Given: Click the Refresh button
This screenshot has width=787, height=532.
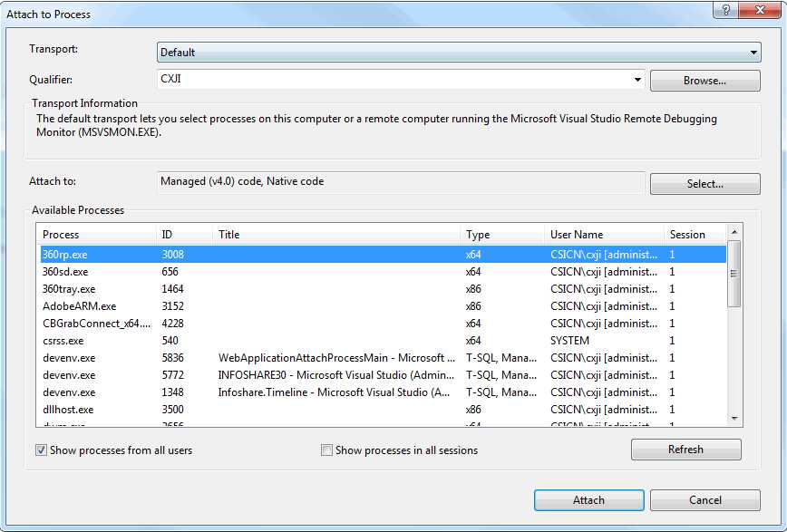Looking at the screenshot, I should point(685,450).
